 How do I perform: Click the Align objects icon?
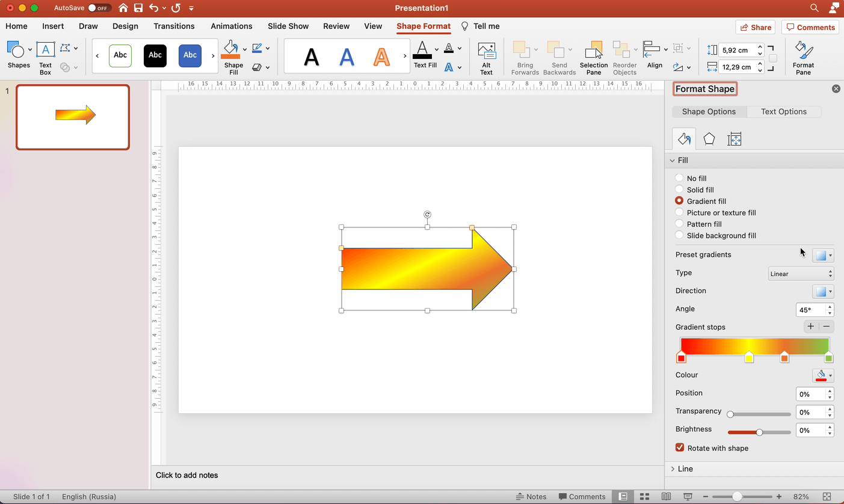[x=651, y=49]
